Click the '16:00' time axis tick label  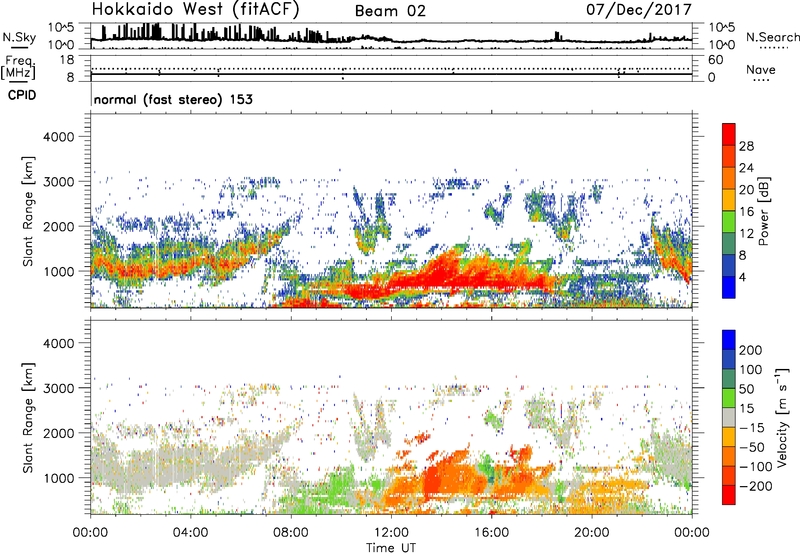[491, 533]
